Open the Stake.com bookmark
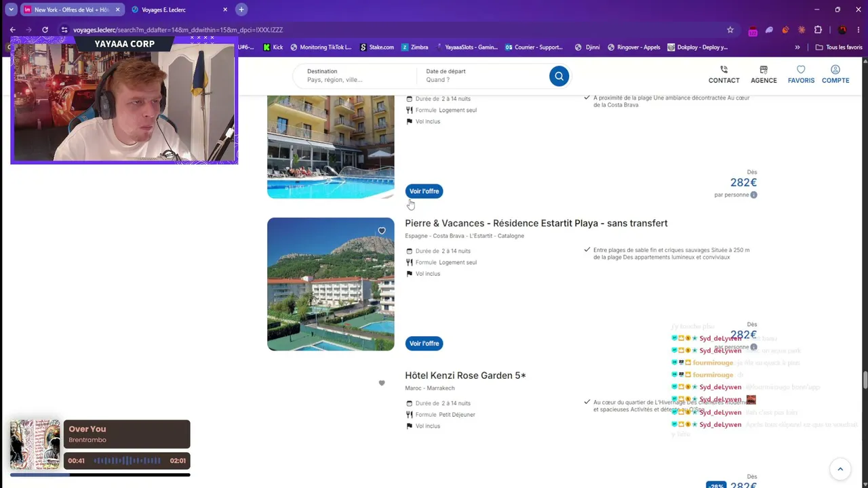868x488 pixels. 376,47
